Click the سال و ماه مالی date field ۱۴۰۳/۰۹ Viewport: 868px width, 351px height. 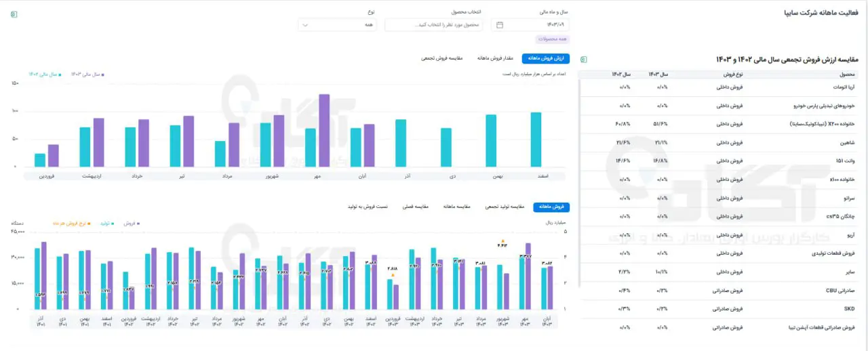tap(531, 25)
